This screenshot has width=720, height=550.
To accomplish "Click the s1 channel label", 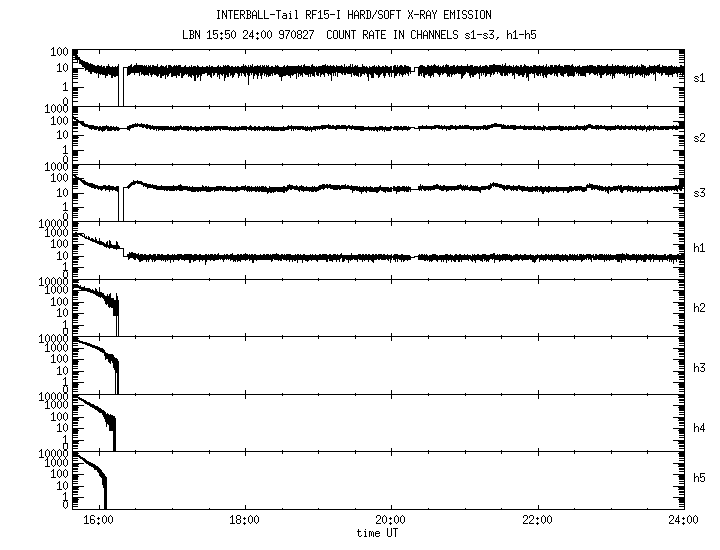I will [x=699, y=77].
